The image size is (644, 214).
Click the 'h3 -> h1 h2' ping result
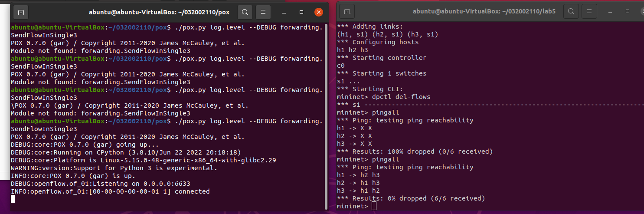[x=358, y=191]
